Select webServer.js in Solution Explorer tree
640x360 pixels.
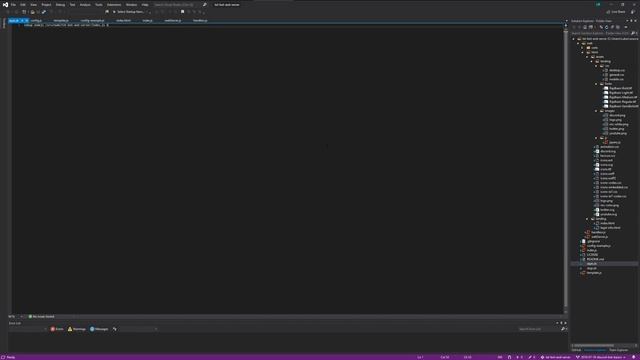(599, 237)
